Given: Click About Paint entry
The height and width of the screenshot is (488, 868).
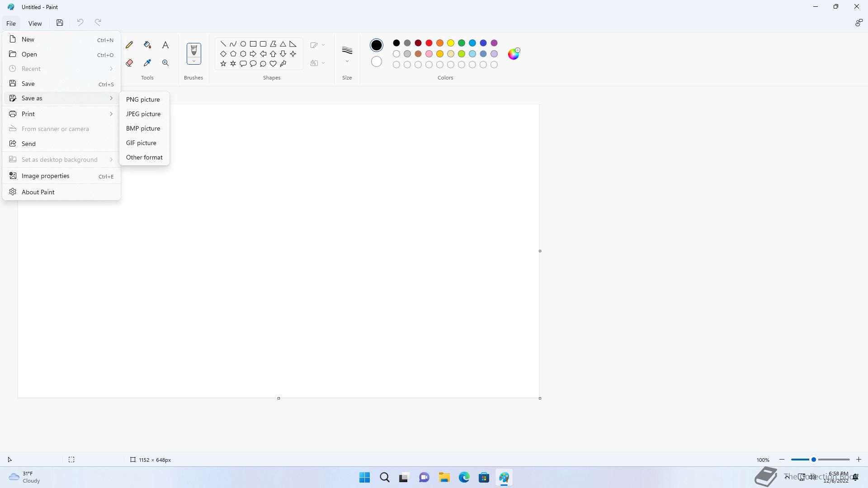Looking at the screenshot, I should point(38,192).
